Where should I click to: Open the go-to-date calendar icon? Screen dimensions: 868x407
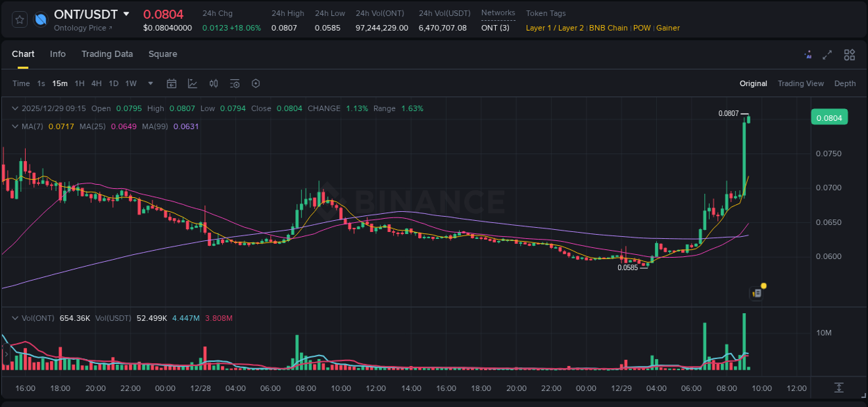(172, 83)
